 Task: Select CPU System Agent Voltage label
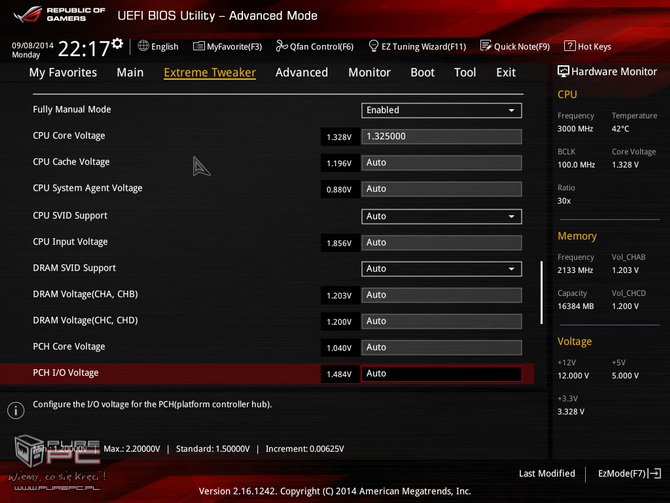coord(88,188)
